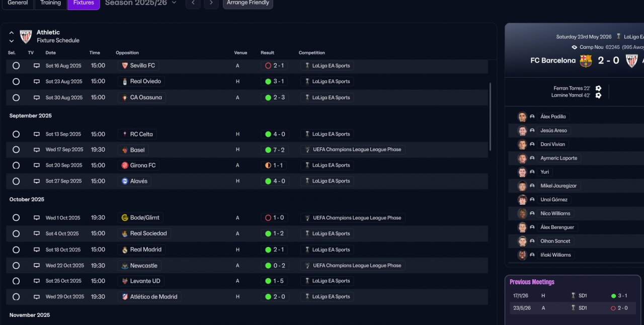Click Bodø/Glimt club badge
Viewport: 644px width, 325px height.
125,218
